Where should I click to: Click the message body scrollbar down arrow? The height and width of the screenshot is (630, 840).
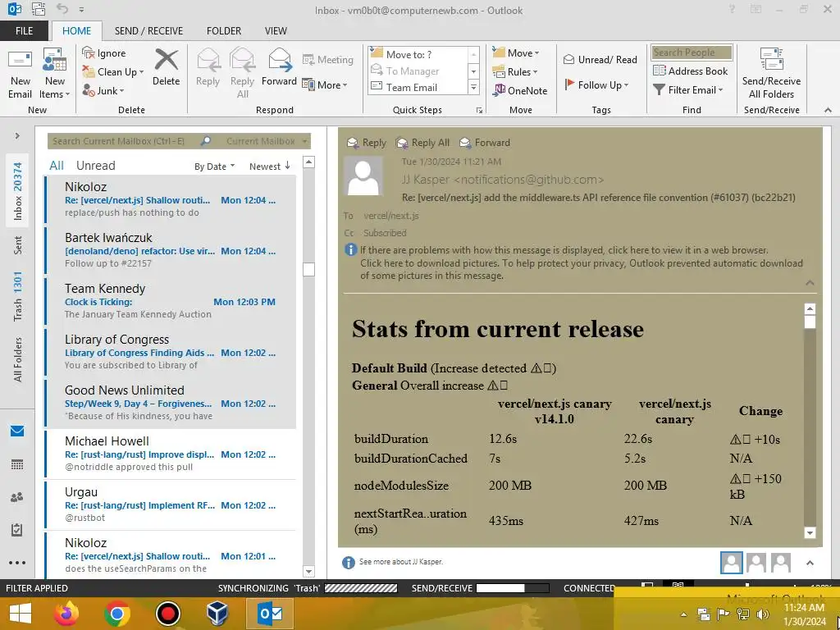click(810, 532)
